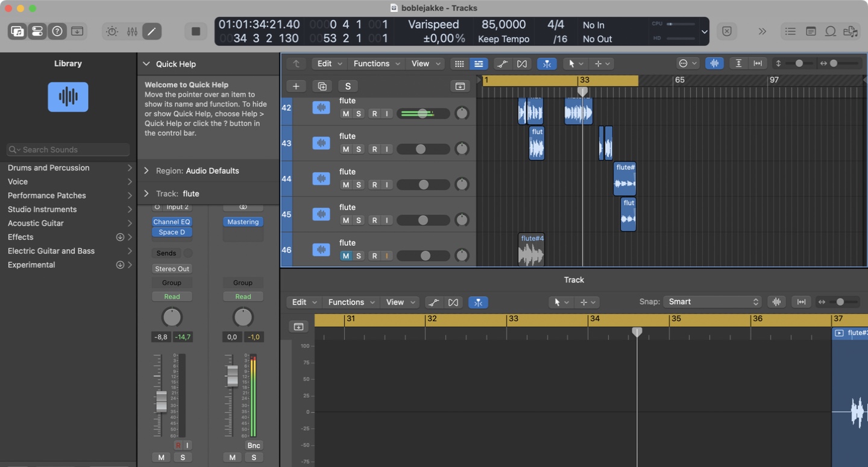868x467 pixels.
Task: Click the Channel EQ plugin slot
Action: click(x=172, y=222)
